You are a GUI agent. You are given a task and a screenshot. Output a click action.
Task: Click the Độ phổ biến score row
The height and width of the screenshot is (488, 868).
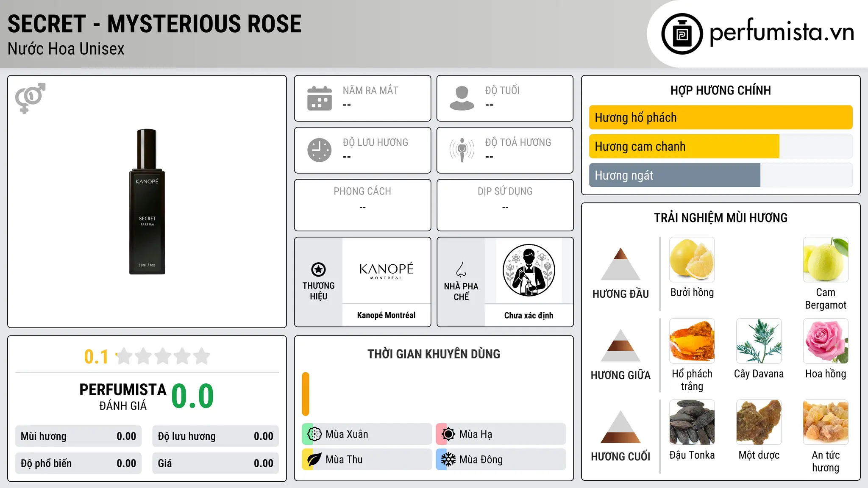coord(78,463)
